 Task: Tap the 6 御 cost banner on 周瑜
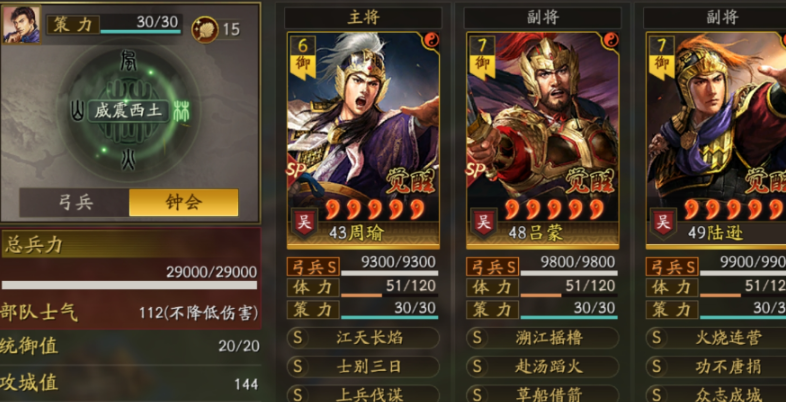pos(303,57)
